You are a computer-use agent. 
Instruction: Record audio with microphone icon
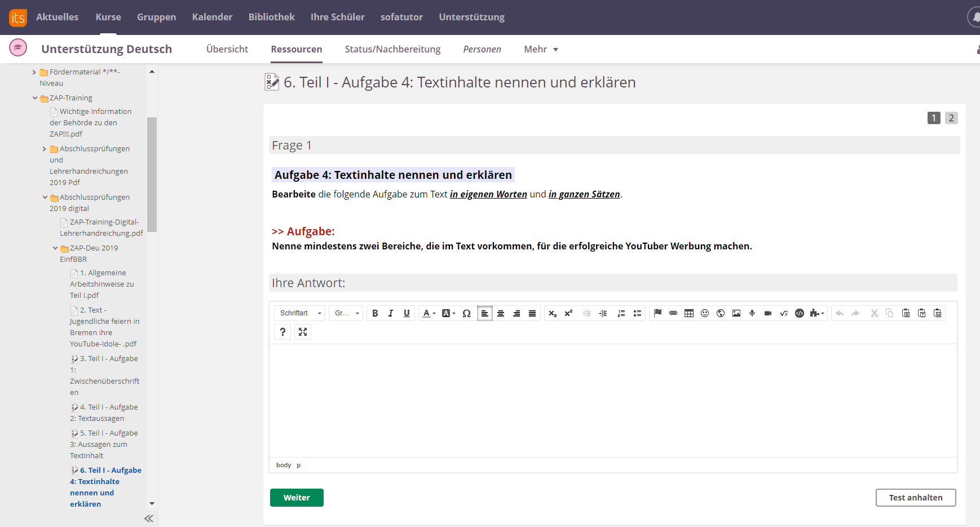[x=752, y=313]
